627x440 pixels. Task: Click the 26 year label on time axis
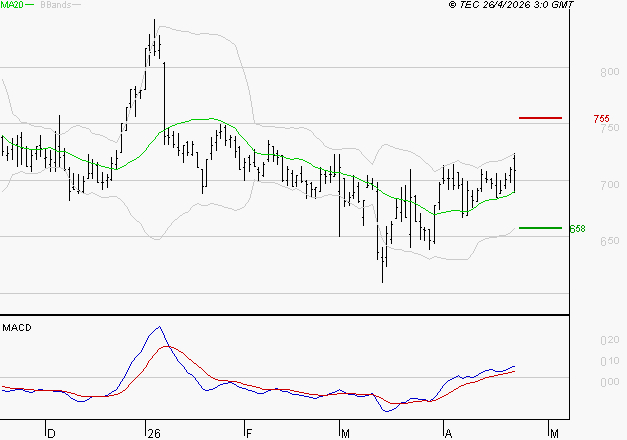pyautogui.click(x=154, y=434)
